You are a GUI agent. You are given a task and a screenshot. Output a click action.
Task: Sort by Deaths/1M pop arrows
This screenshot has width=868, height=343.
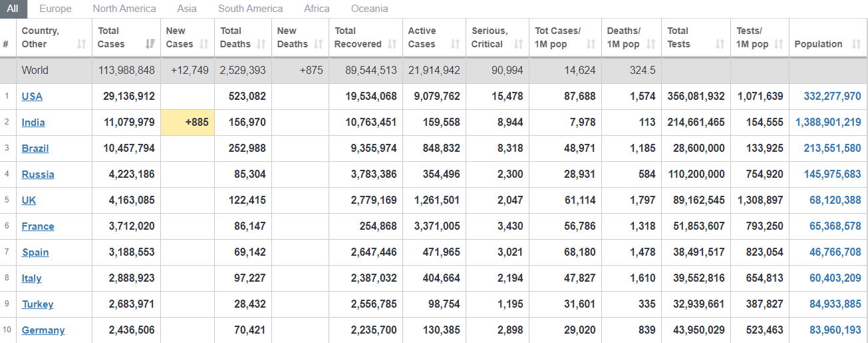coord(651,45)
